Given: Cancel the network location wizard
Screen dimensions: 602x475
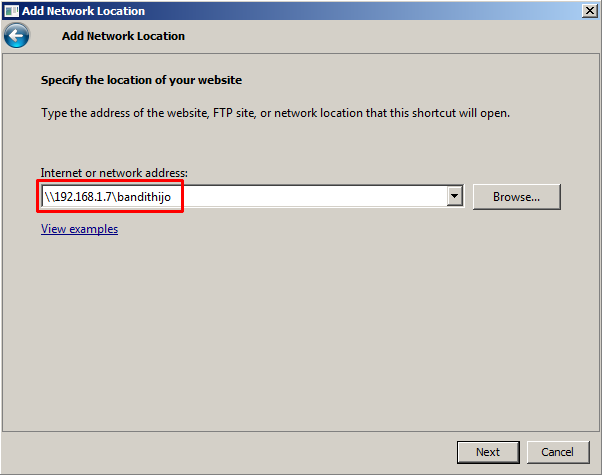Looking at the screenshot, I should (558, 452).
